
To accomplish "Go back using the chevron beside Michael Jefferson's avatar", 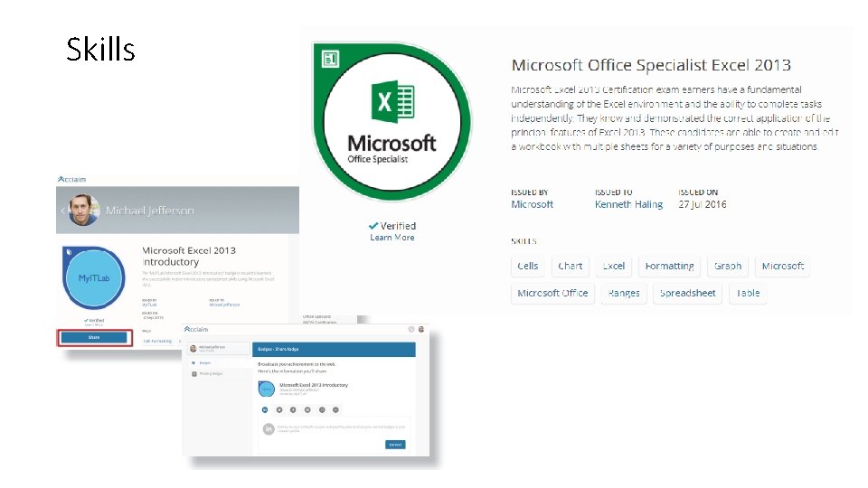I will (62, 211).
